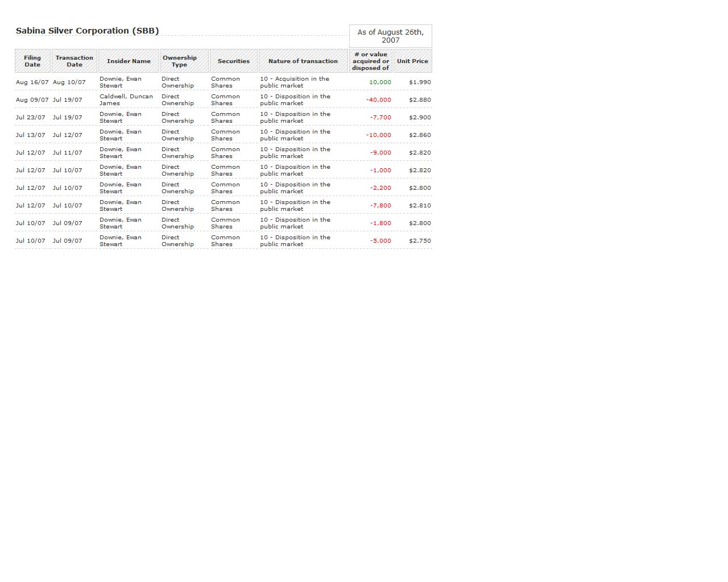728x582 pixels.
Task: Click the -1,800 disposed value
Action: pos(380,223)
